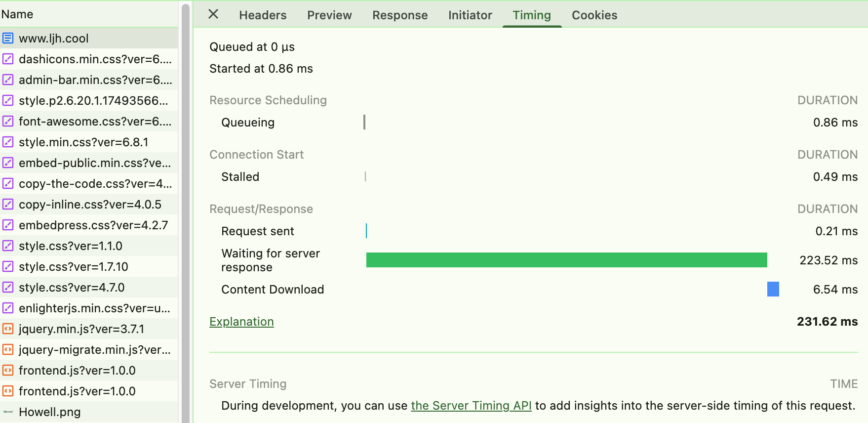The height and width of the screenshot is (423, 868).
Task: Click stylesheet icon beside copy-inline.css
Action: [x=8, y=204]
